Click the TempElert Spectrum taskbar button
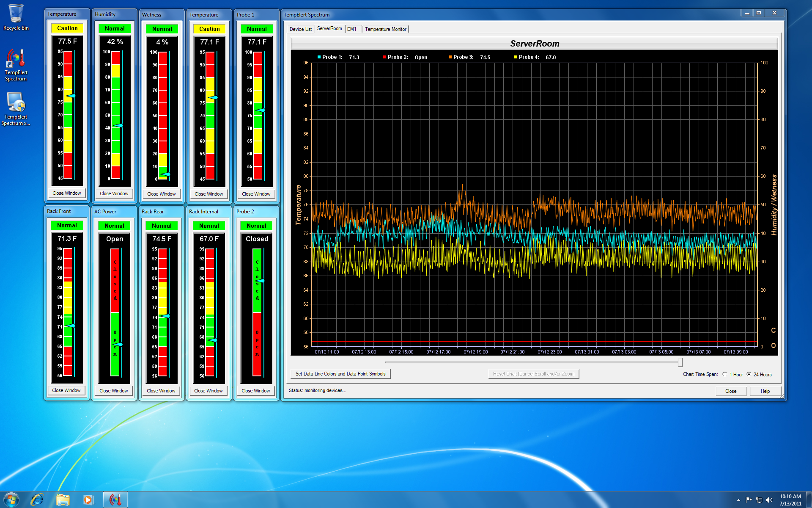 click(x=115, y=500)
